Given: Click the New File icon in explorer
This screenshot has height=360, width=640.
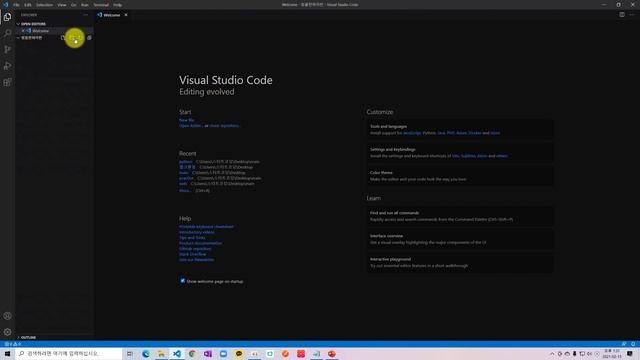Looking at the screenshot, I should [x=63, y=38].
